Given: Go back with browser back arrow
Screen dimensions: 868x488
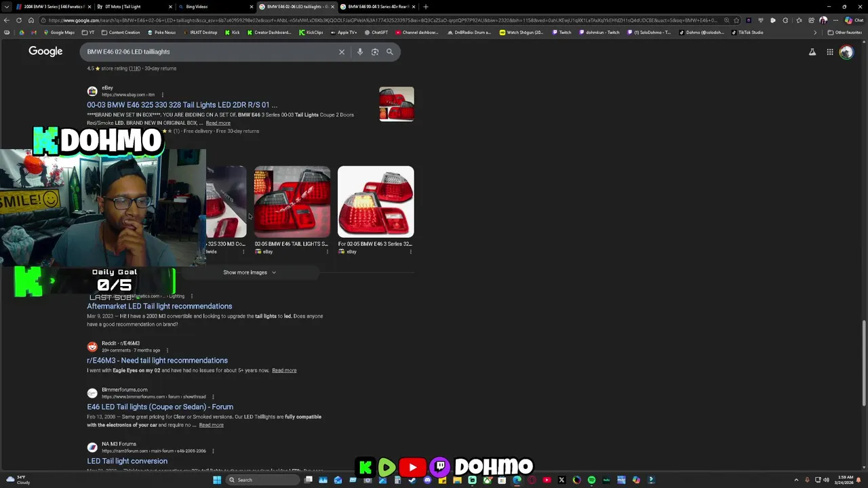Looking at the screenshot, I should [7, 20].
